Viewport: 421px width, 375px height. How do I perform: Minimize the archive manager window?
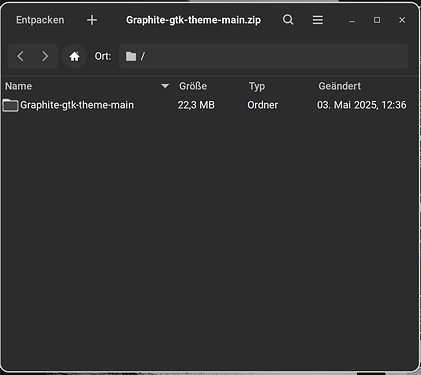[352, 21]
